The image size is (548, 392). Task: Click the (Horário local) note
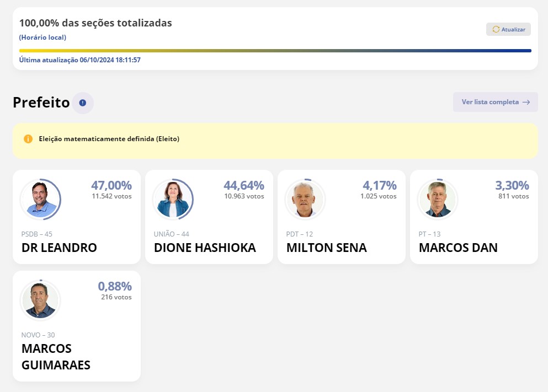point(42,37)
